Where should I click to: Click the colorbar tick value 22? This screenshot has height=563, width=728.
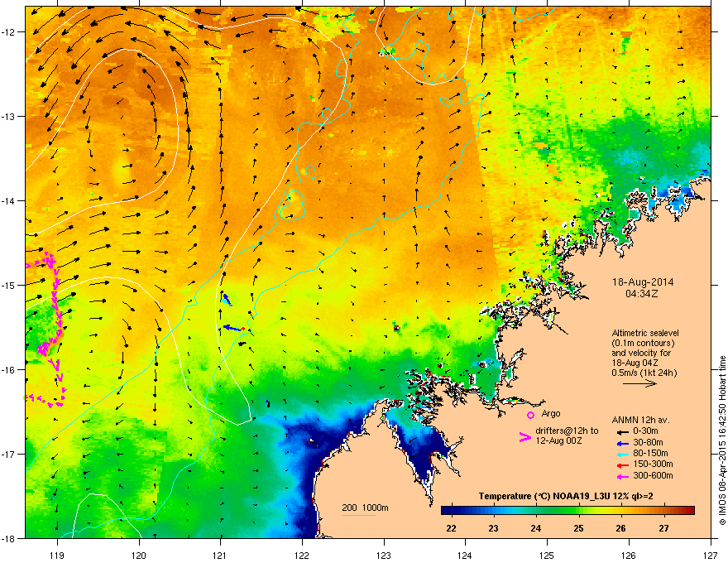pyautogui.click(x=451, y=528)
